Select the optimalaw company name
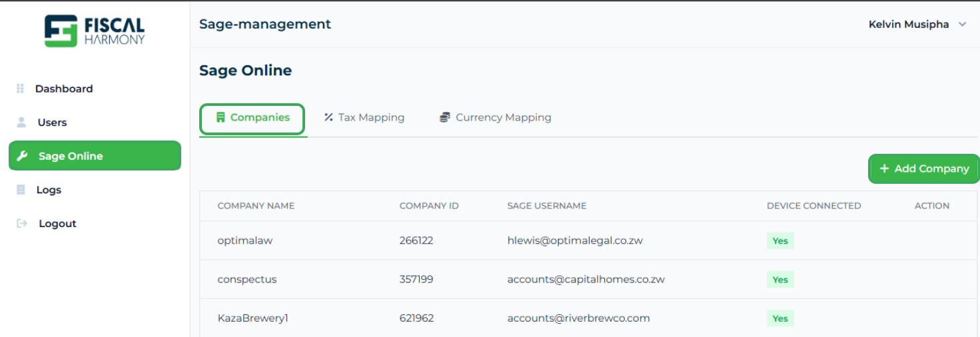The image size is (980, 337). tap(245, 240)
